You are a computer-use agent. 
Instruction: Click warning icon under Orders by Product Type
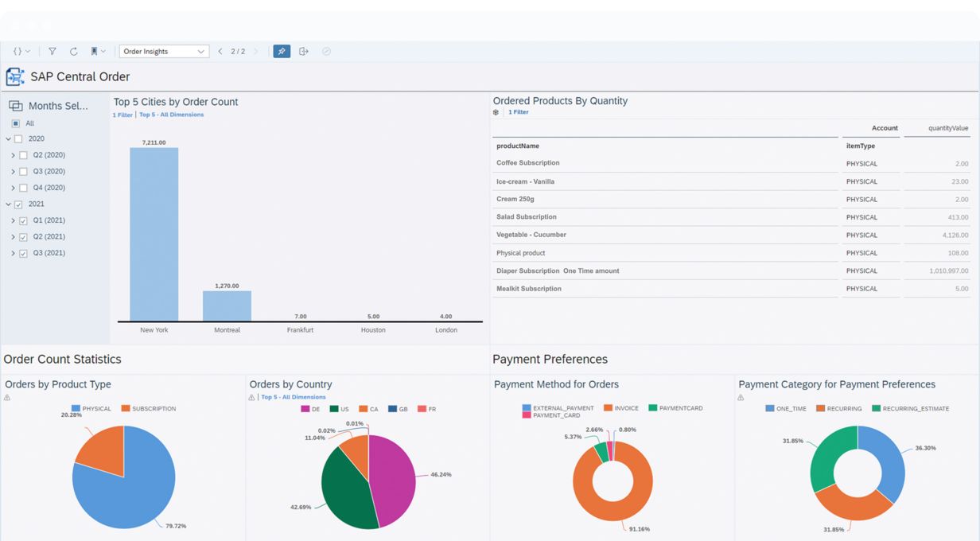8,397
